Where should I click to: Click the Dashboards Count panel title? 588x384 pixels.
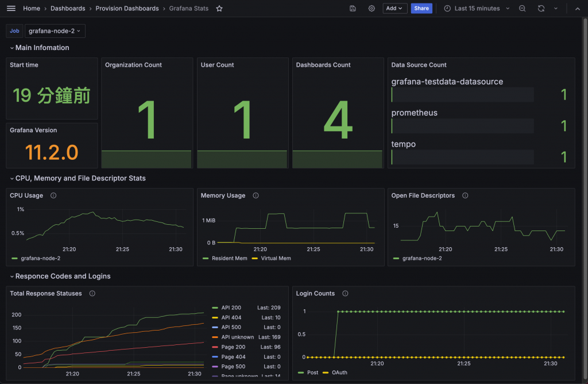[323, 65]
